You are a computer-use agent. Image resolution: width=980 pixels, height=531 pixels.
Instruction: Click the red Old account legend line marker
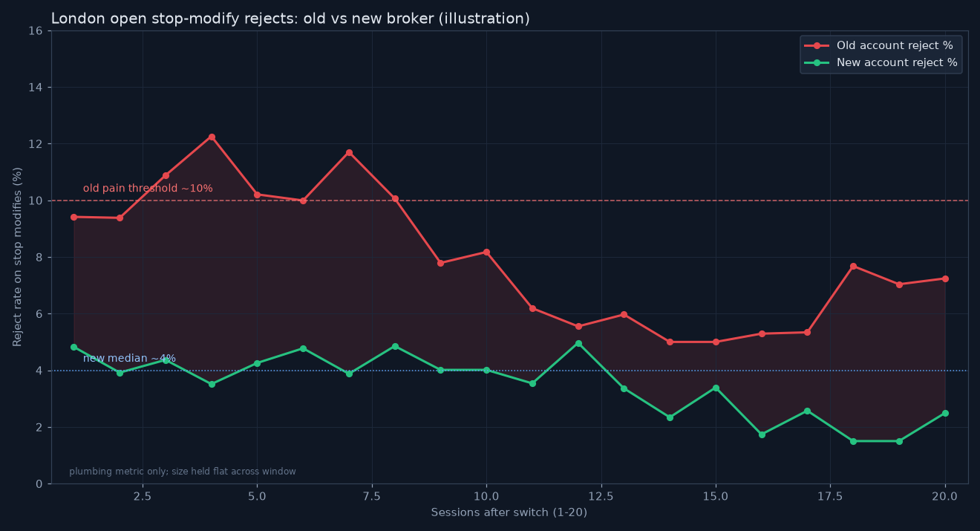click(x=817, y=46)
